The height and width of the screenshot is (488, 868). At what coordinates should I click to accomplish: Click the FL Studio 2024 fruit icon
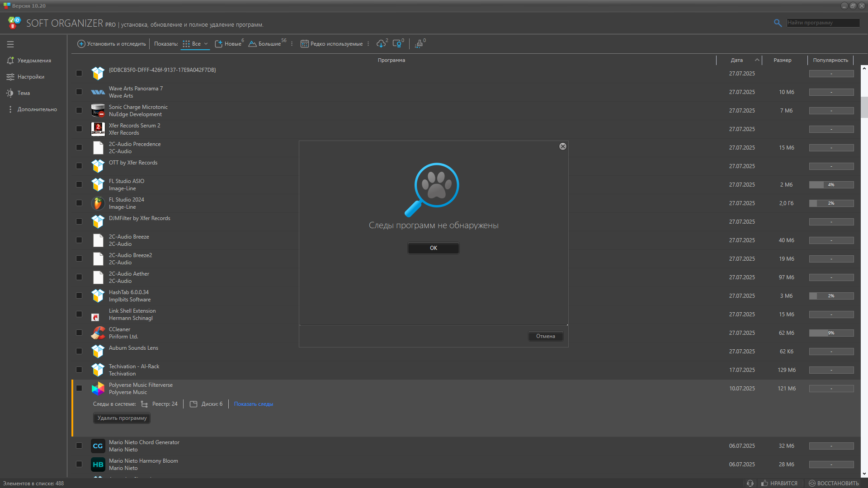(x=98, y=203)
